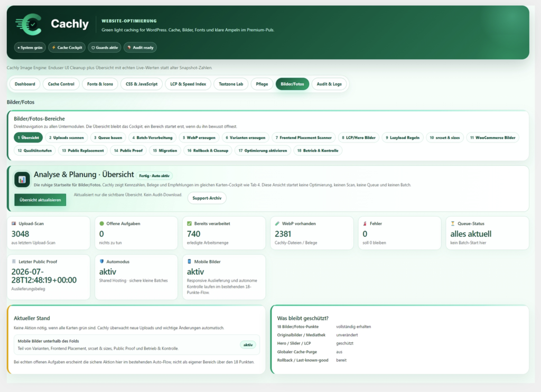Image resolution: width=541 pixels, height=392 pixels.
Task: Click the Cachly logo icon
Action: coord(29,24)
